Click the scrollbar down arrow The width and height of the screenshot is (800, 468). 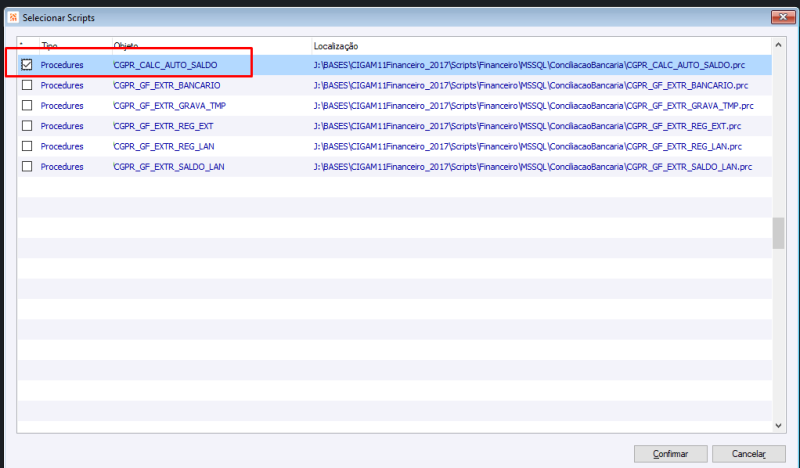[x=778, y=425]
